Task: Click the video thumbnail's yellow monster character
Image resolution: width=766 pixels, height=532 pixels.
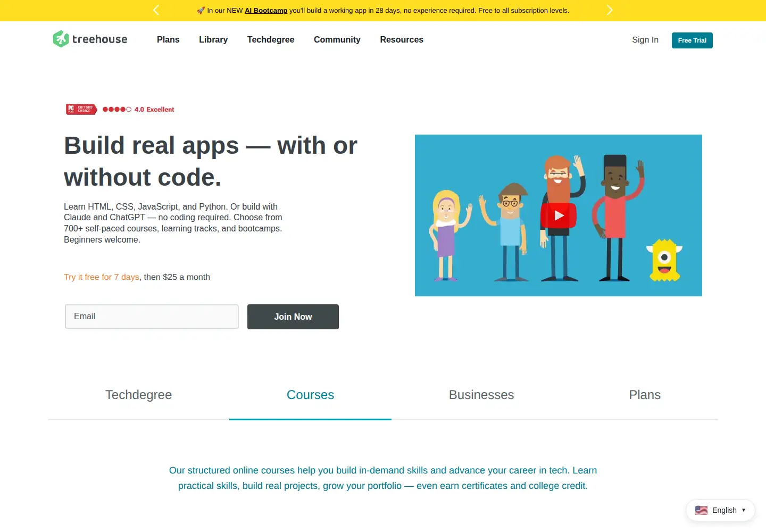Action: point(664,260)
